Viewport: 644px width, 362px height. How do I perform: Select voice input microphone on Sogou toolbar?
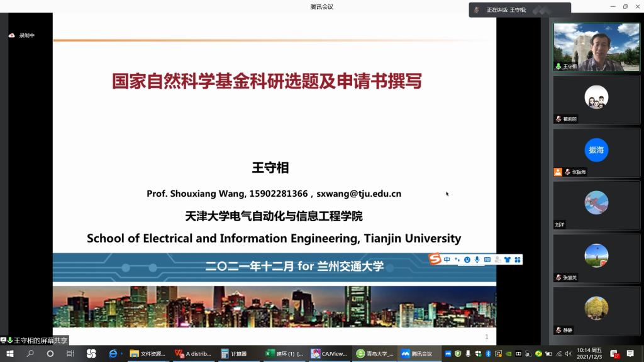(477, 259)
